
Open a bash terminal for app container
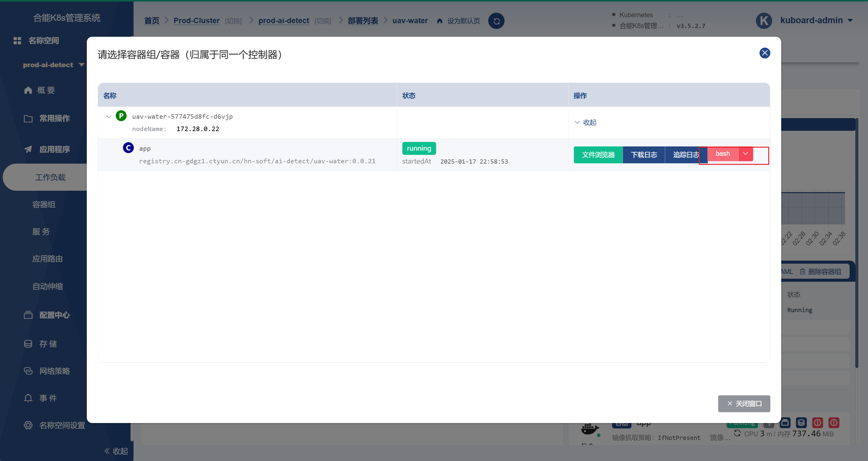pos(722,154)
